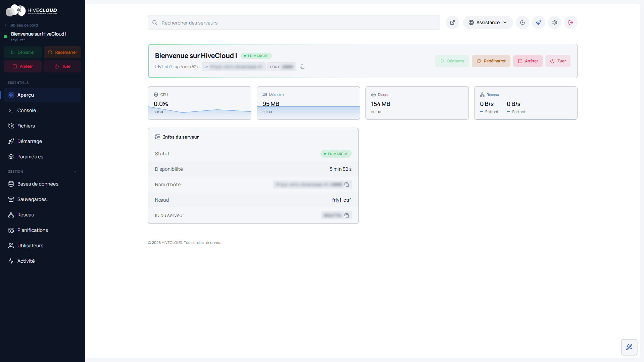
Task: Open the Démarrage settings page
Action: [43, 141]
